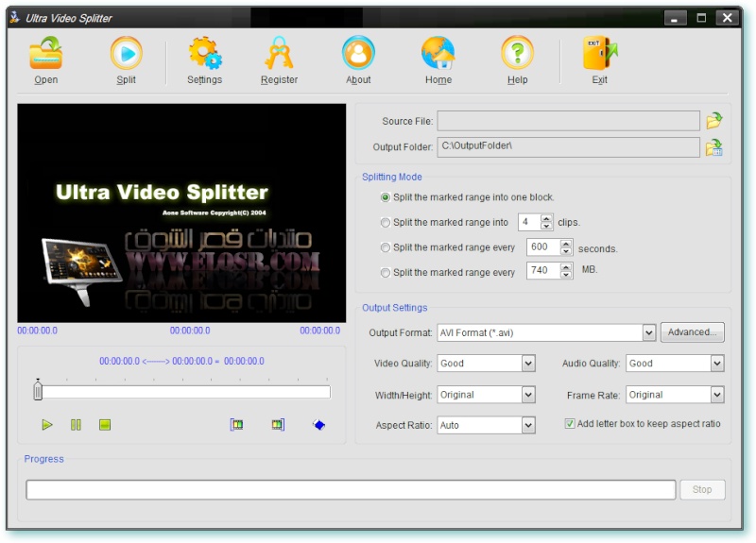
Task: Increase the number of clips spinner
Action: pyautogui.click(x=546, y=218)
